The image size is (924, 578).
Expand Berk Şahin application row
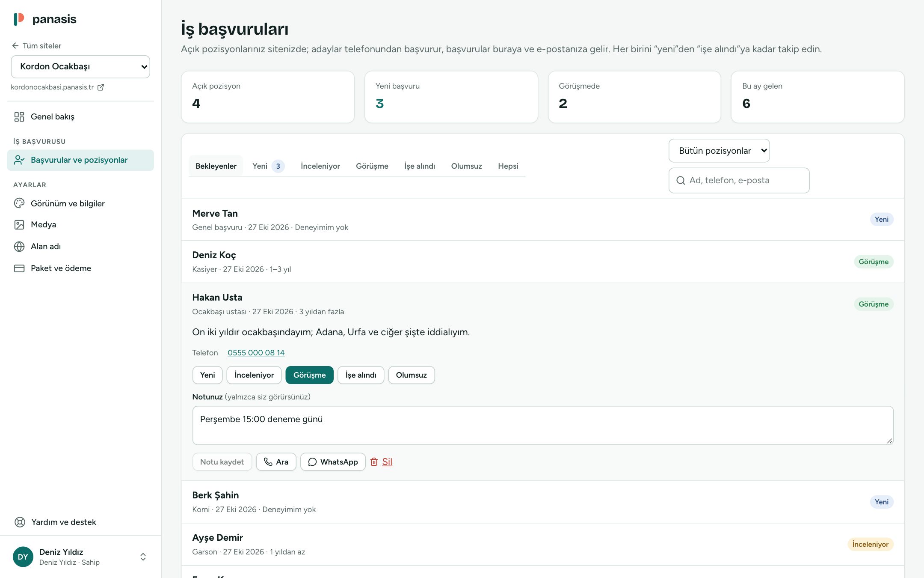pos(542,502)
